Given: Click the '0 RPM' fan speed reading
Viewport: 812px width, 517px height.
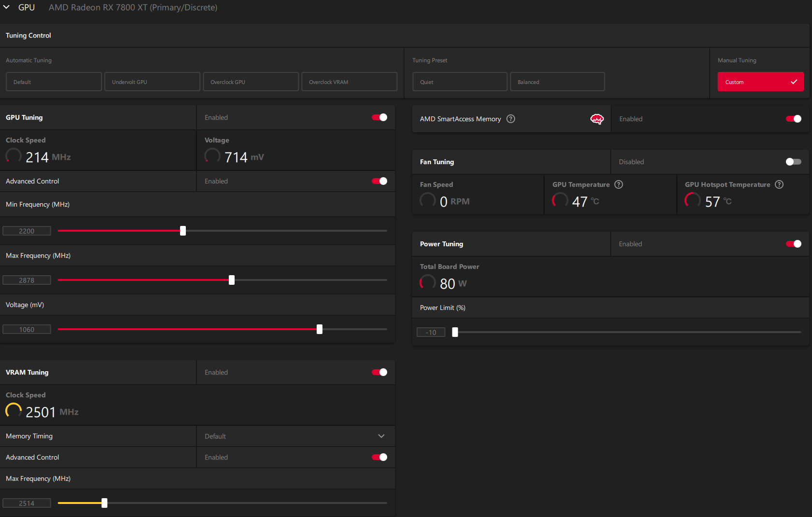Looking at the screenshot, I should (x=455, y=201).
